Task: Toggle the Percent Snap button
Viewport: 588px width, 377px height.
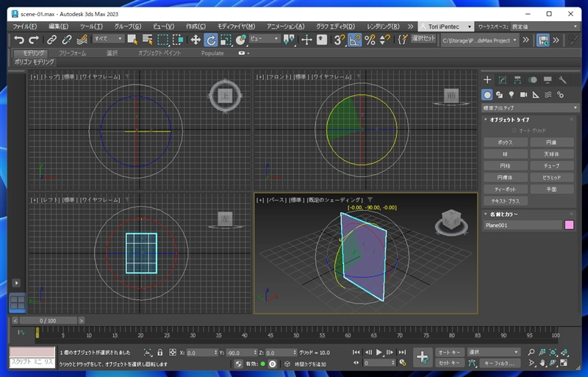Action: click(x=370, y=40)
